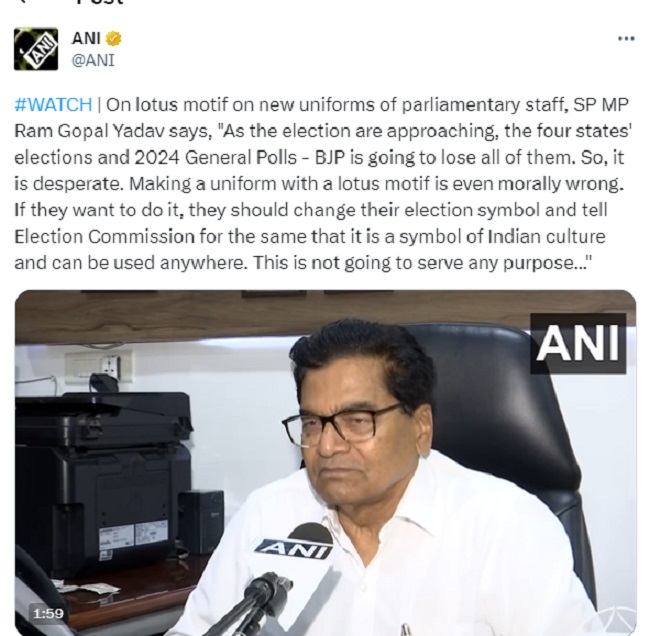Screen dimensions: 650x636
Task: Click the Post header title
Action: pyautogui.click(x=100, y=3)
